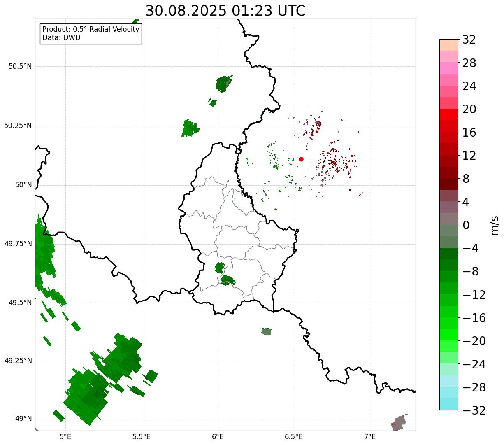Click the 5.5°E longitude label
This screenshot has height=445, width=504.
(x=142, y=437)
